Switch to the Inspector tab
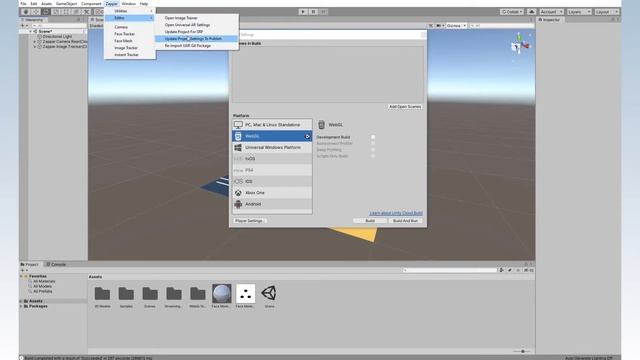The width and height of the screenshot is (640, 360). pos(549,20)
